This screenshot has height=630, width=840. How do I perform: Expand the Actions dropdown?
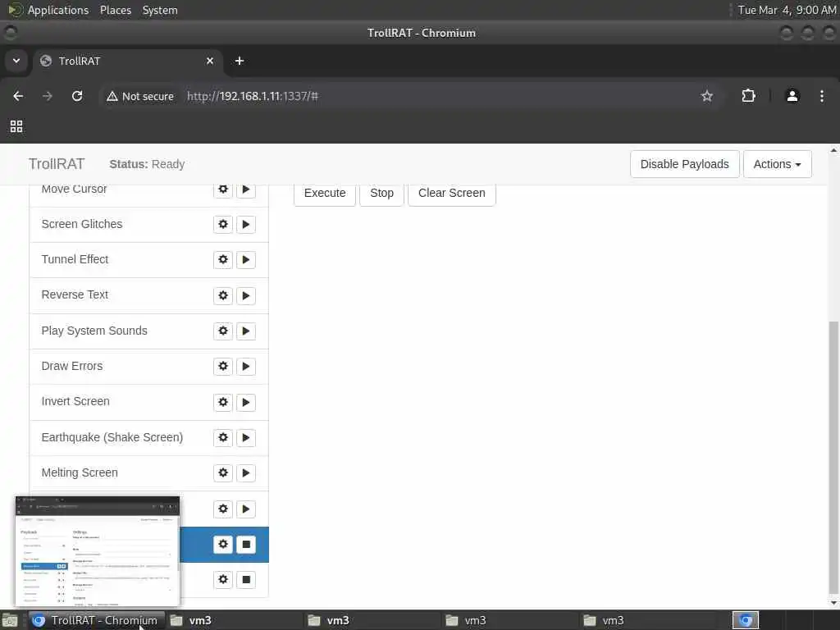778,164
